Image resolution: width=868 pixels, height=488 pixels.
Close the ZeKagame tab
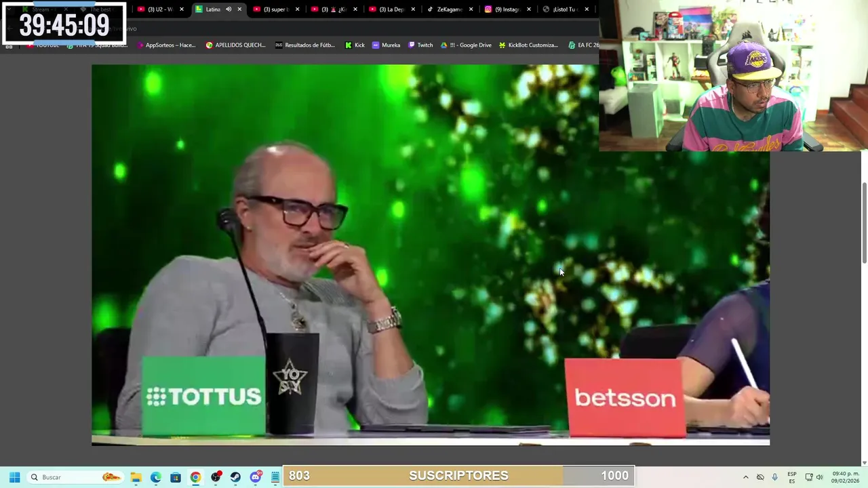pyautogui.click(x=471, y=9)
